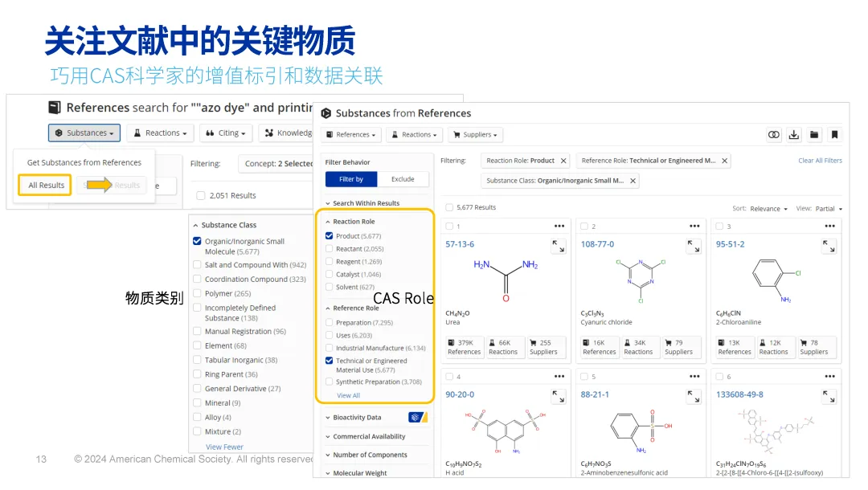Expand structure for substance 90-20-0
This screenshot has width=868, height=490.
click(559, 397)
